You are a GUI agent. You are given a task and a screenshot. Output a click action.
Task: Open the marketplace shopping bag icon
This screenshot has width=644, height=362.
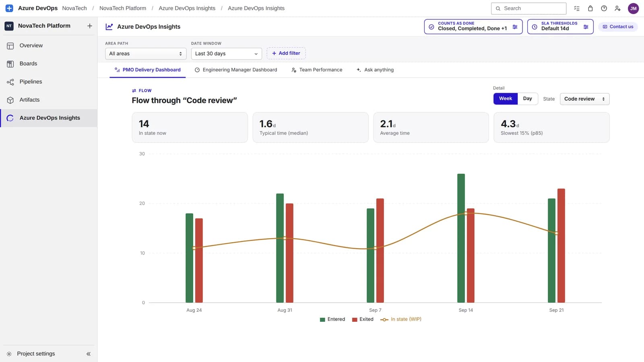(x=590, y=8)
